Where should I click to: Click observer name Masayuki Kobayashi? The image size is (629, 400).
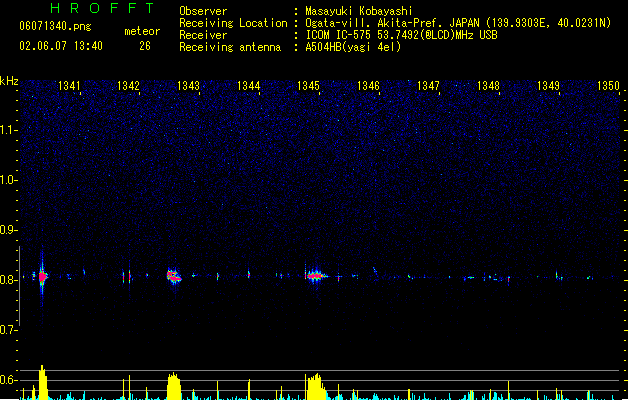359,11
